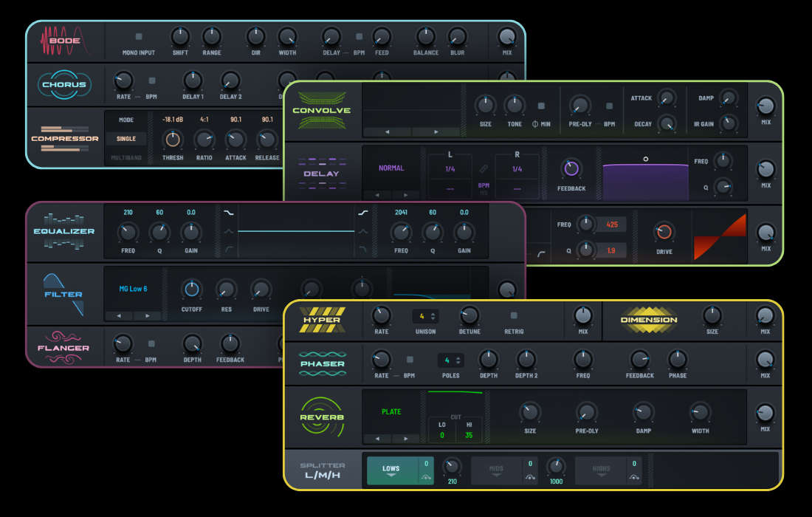This screenshot has height=517, width=812.
Task: Click the FLANGER effect logo
Action: click(63, 348)
